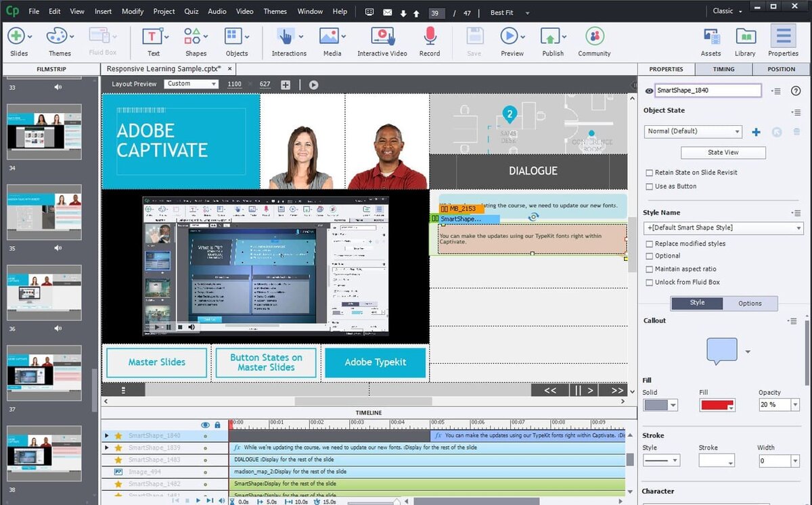Toggle the Properties panel icon
The height and width of the screenshot is (505, 812).
click(783, 37)
